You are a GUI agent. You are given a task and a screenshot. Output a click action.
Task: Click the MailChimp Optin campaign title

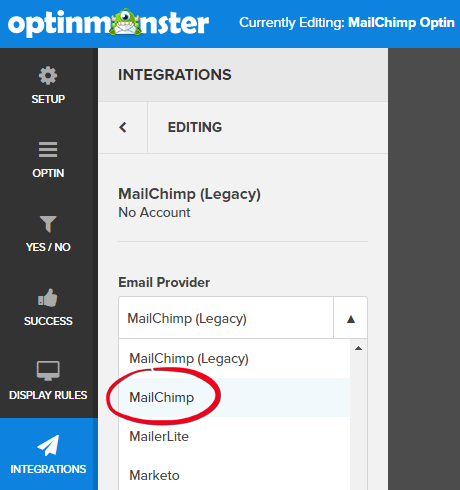tap(401, 23)
